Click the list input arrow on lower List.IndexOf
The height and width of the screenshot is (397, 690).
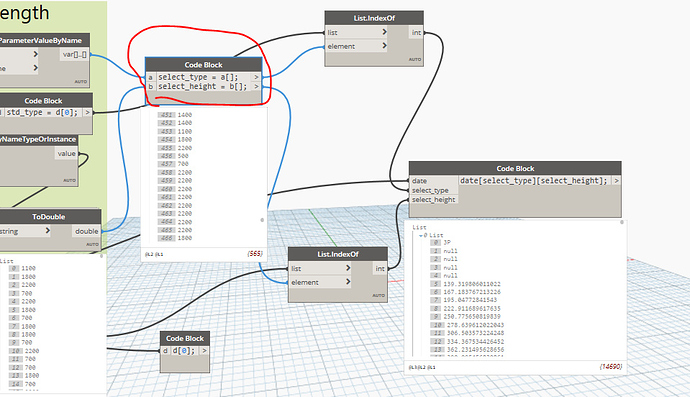click(348, 268)
